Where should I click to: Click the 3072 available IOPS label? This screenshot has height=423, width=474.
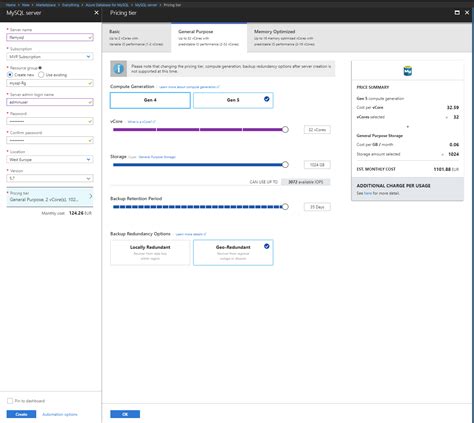point(306,182)
